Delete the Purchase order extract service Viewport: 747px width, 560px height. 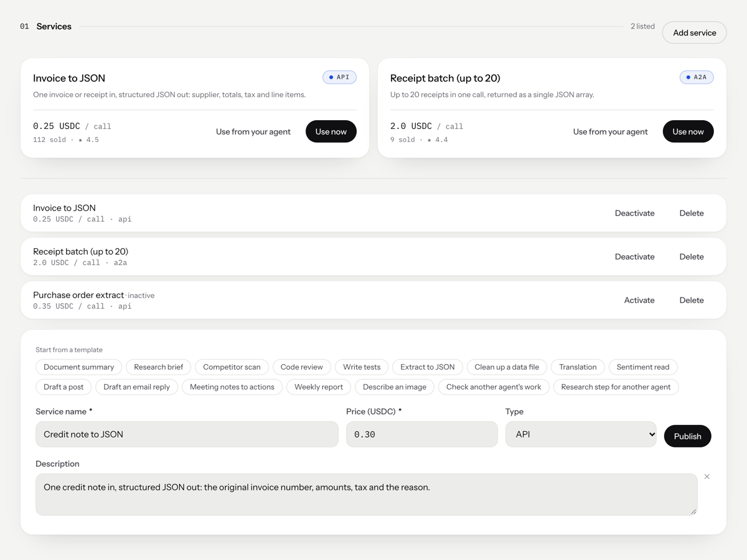692,300
